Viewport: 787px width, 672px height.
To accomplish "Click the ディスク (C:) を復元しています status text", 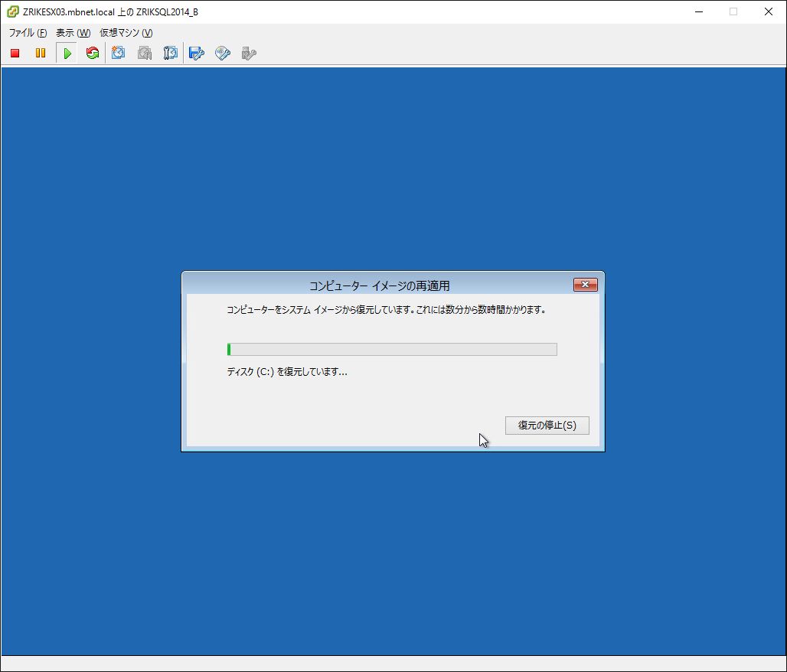I will click(x=287, y=372).
